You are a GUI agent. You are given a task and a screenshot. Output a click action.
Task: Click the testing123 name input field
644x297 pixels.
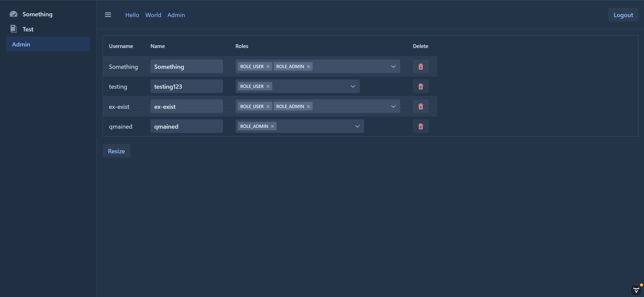click(x=186, y=86)
